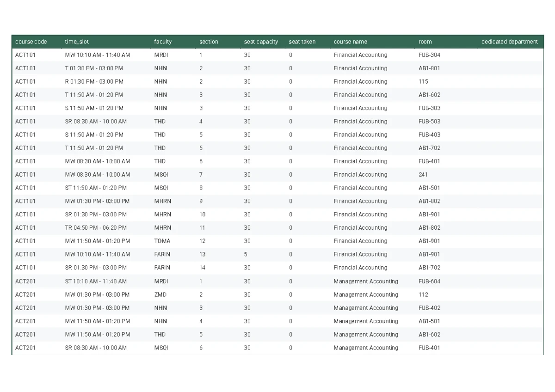Select faculty FARIN in section 14 row
The height and width of the screenshot is (392, 555).
(162, 268)
